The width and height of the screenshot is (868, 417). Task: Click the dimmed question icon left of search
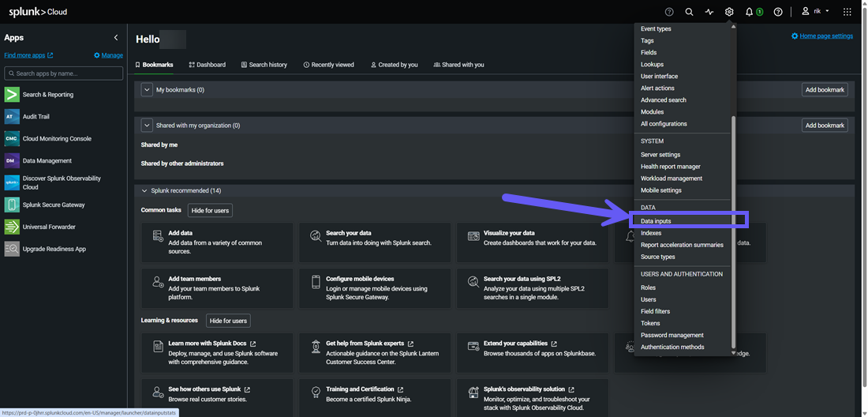[669, 12]
